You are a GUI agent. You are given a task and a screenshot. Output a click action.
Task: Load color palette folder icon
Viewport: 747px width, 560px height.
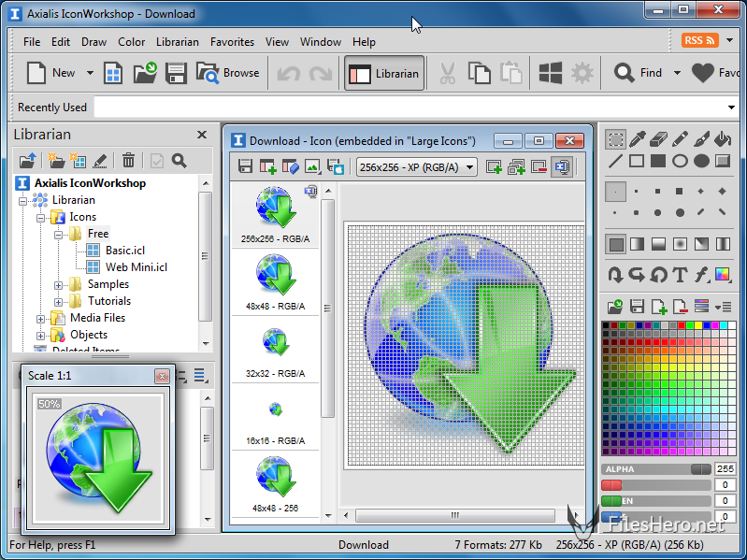614,307
